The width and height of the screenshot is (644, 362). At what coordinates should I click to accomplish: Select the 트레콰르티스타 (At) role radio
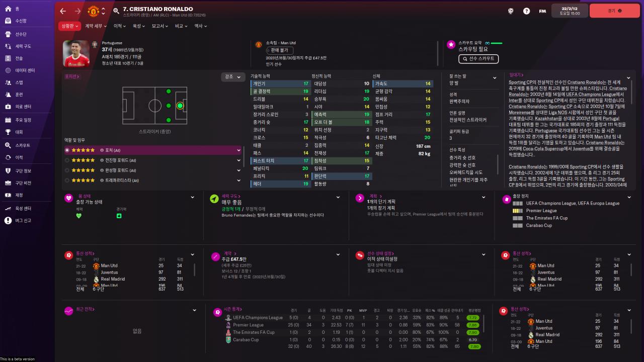tap(67, 180)
